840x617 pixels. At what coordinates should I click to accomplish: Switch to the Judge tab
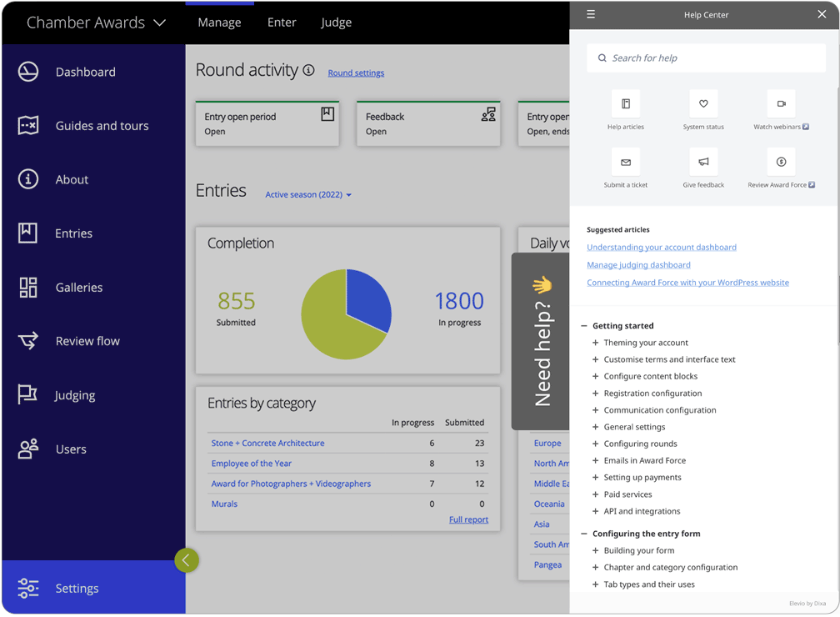(x=336, y=23)
